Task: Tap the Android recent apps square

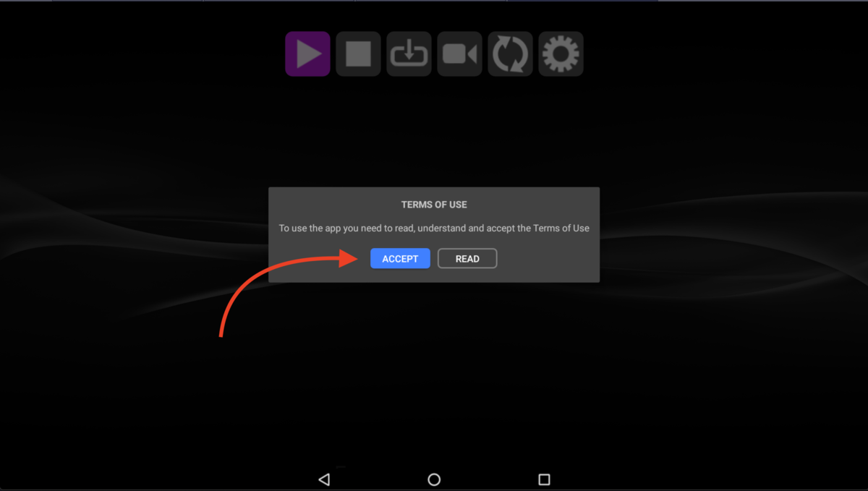Action: 544,479
